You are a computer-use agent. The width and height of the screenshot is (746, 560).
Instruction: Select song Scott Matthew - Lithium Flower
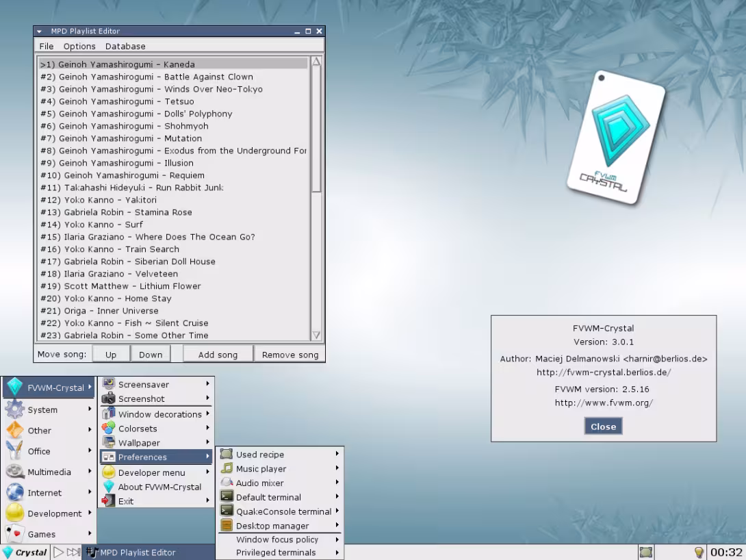point(174,286)
